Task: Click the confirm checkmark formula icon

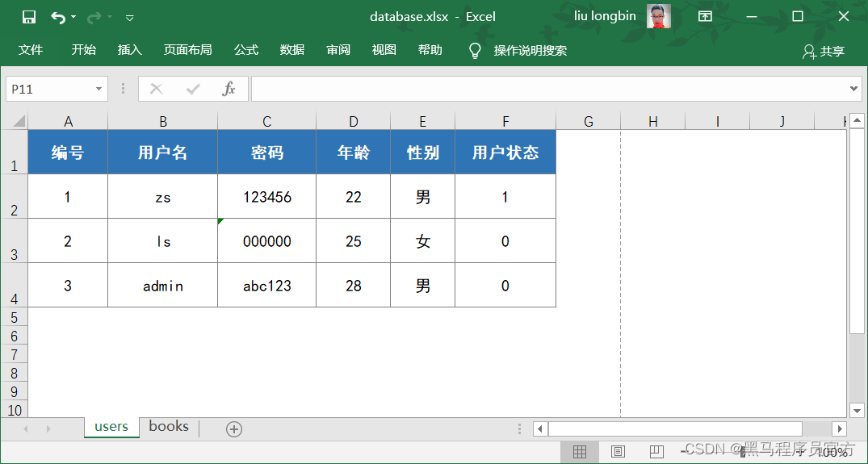Action: click(193, 89)
